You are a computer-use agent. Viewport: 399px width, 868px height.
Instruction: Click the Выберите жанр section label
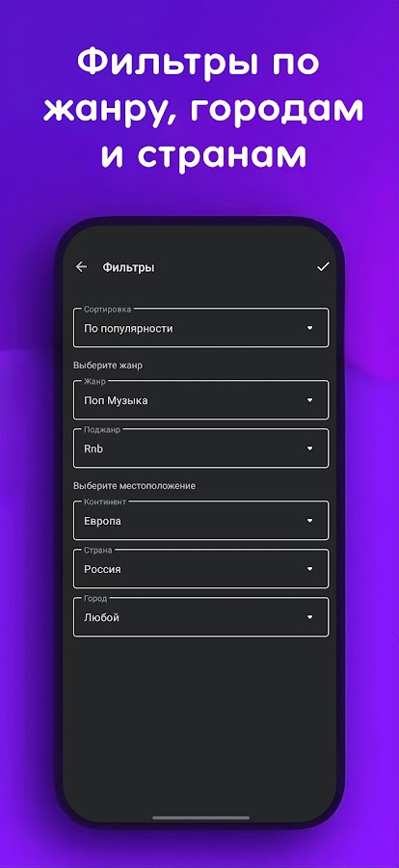108,366
